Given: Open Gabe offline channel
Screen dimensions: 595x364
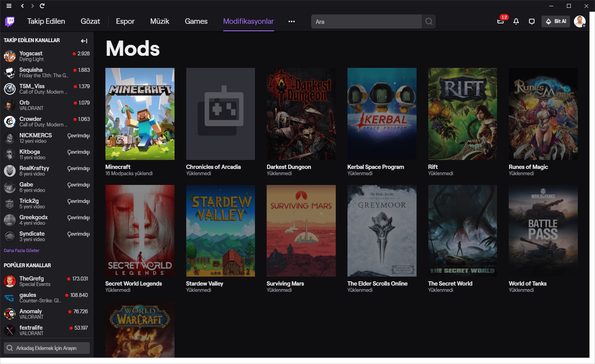Looking at the screenshot, I should click(x=47, y=187).
